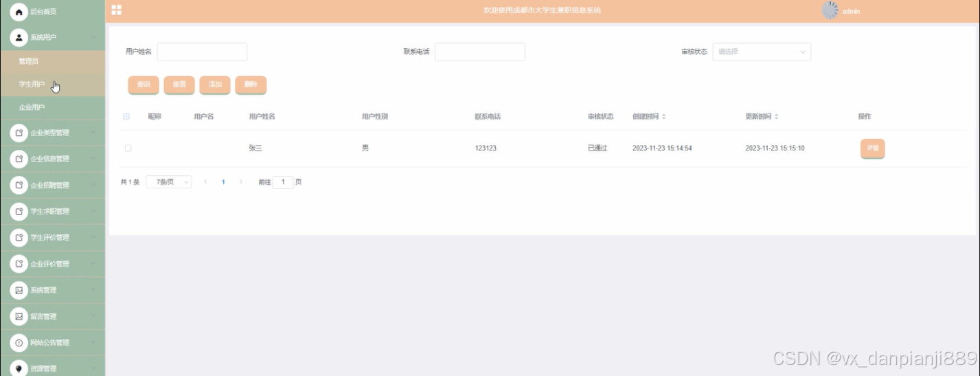Click the icon beside 企业信息管理
The width and height of the screenshot is (980, 376).
coord(19,159)
